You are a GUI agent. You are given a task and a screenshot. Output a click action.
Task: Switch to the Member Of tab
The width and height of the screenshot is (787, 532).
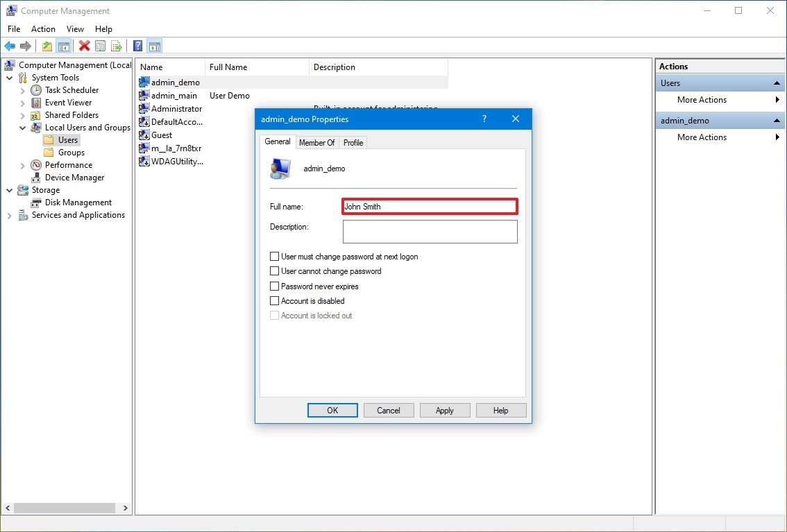[316, 142]
